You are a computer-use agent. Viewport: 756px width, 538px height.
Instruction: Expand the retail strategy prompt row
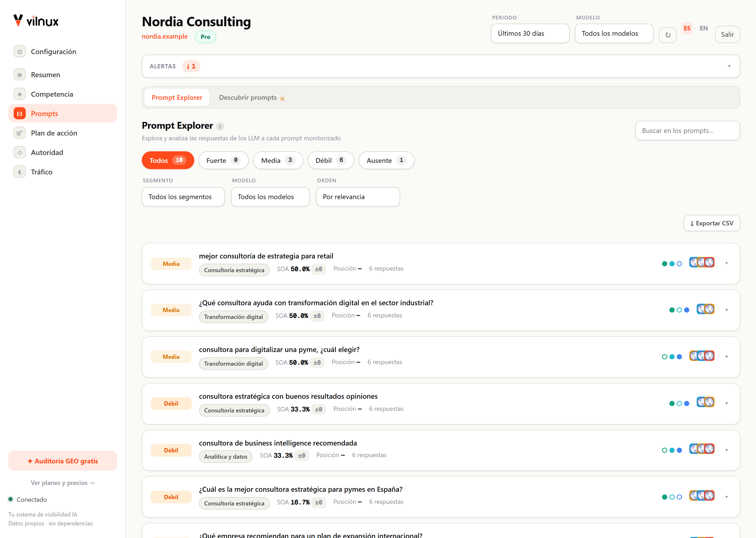727,263
